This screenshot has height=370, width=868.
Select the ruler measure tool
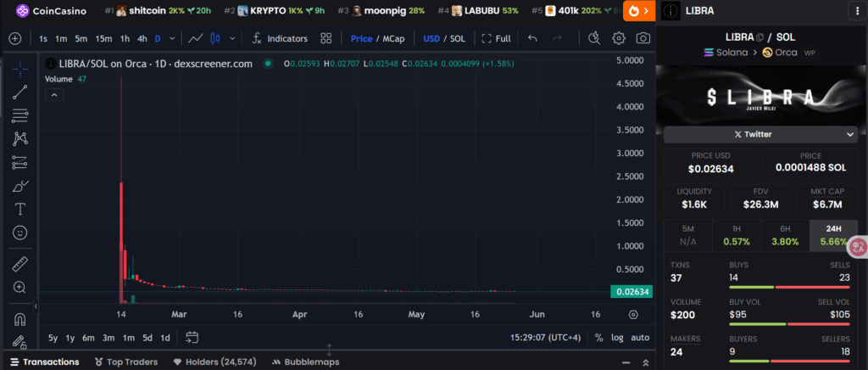point(20,264)
